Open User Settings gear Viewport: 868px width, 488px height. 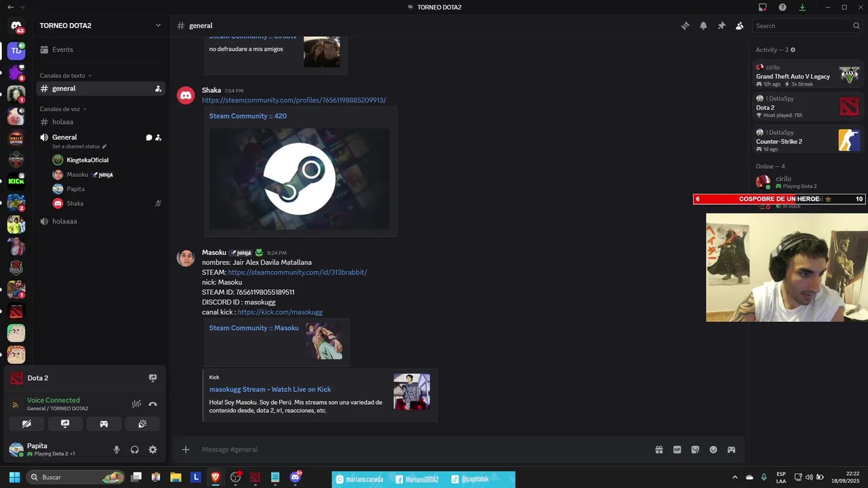click(153, 449)
